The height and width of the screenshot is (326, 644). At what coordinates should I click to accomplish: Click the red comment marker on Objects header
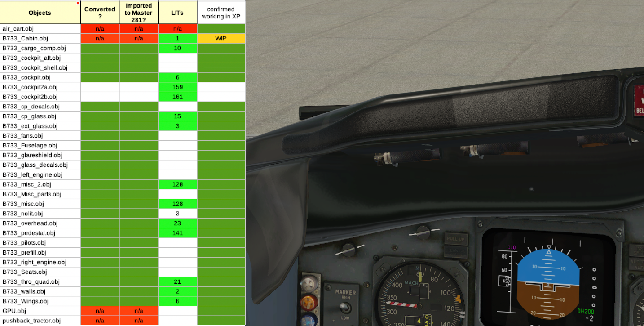tap(78, 3)
